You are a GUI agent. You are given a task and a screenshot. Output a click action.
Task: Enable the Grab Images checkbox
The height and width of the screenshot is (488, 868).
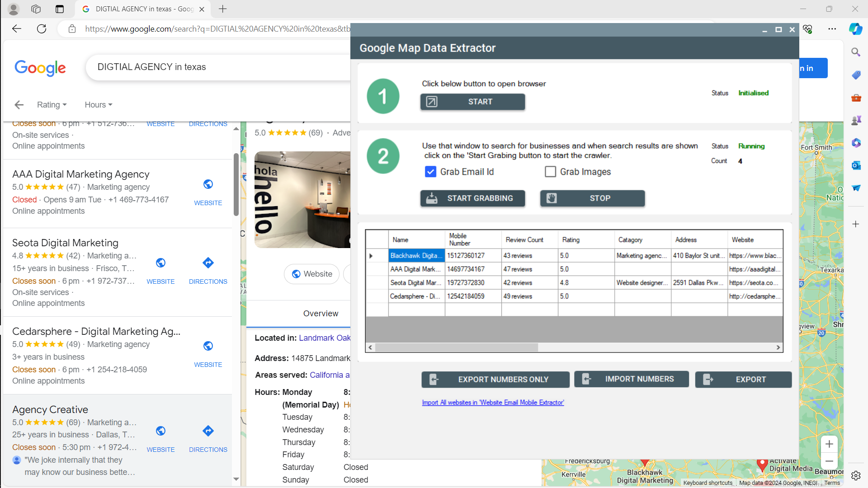[x=550, y=172]
